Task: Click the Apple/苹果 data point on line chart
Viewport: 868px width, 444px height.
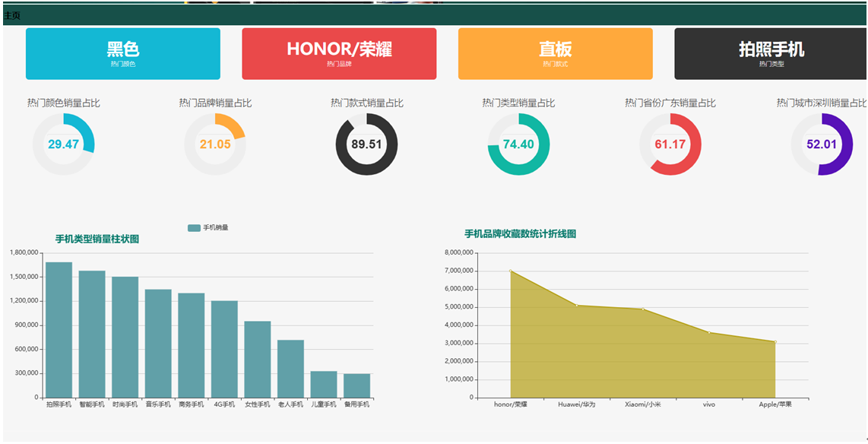Action: click(775, 342)
